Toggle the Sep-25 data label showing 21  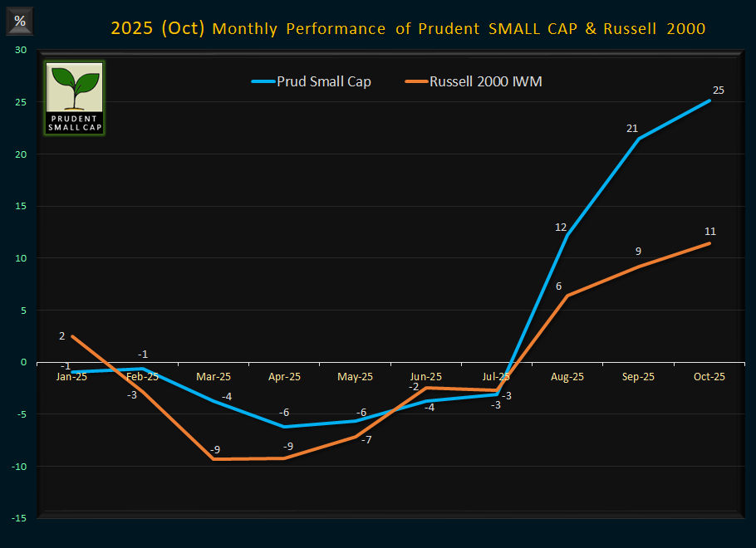click(x=632, y=129)
